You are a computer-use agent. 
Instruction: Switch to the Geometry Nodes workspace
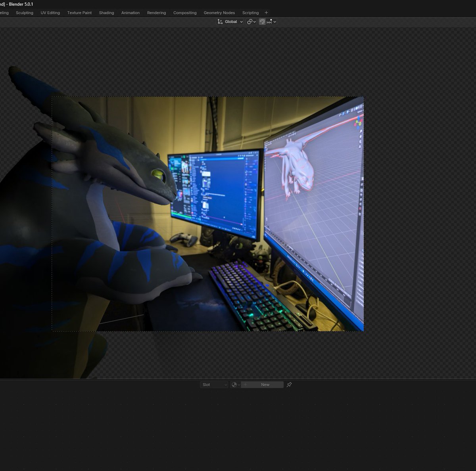coord(219,13)
